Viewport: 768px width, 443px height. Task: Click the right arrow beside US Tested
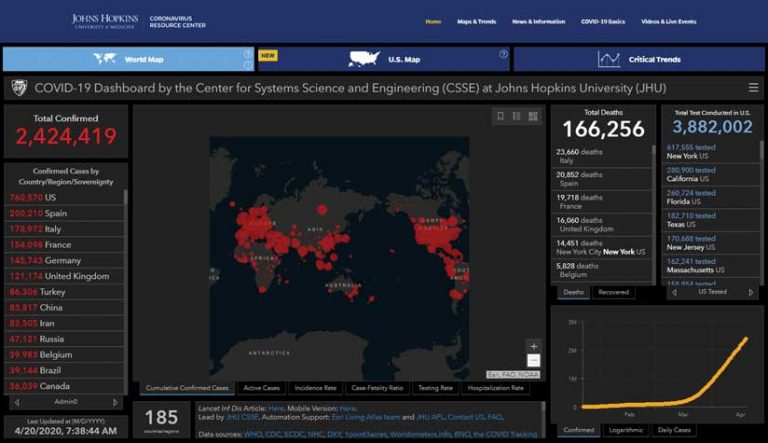(751, 292)
